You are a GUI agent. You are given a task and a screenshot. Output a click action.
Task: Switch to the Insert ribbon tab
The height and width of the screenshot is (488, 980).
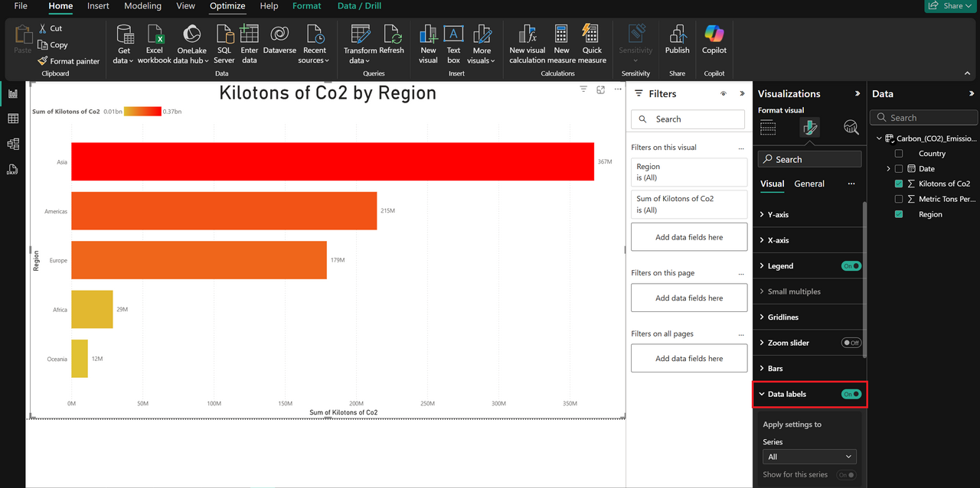[x=98, y=6]
